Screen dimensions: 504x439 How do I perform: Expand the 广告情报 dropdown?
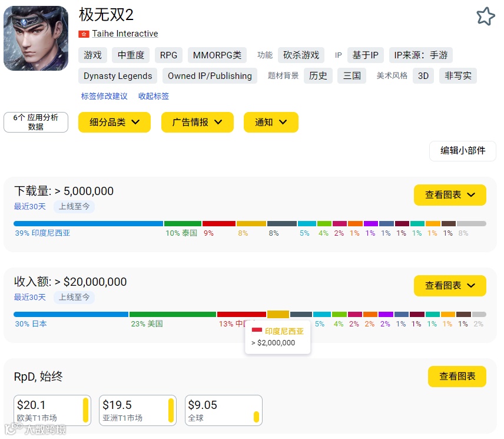[197, 122]
